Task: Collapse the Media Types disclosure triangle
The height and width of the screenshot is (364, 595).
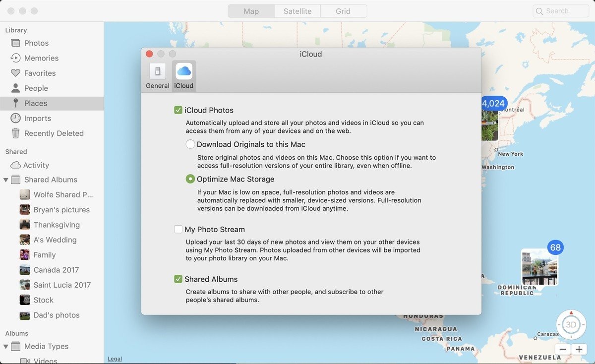Action: point(6,346)
